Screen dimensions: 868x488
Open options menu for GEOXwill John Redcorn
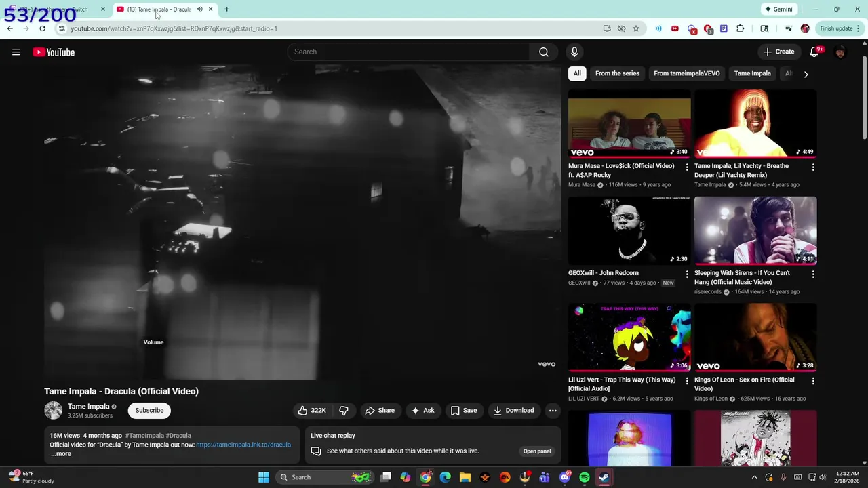tap(687, 274)
